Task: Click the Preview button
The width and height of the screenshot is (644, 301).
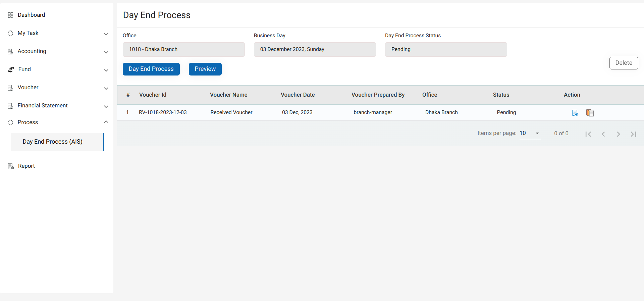Action: [205, 69]
